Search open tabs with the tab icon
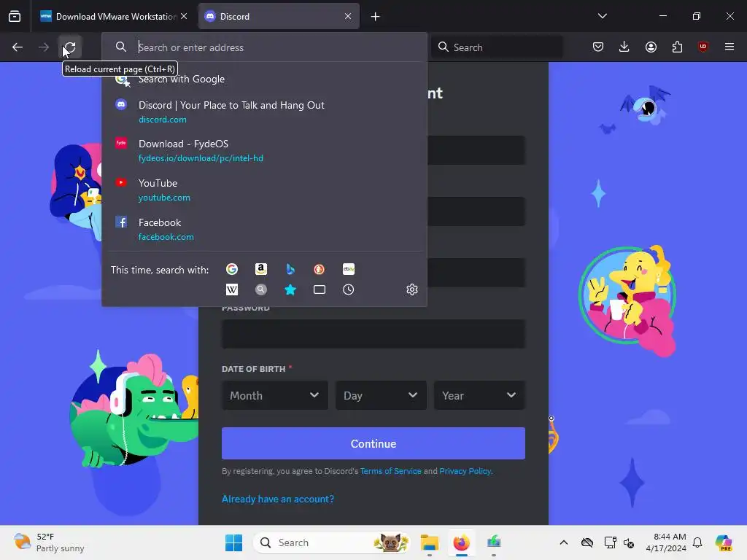Screen dimensions: 747x560 (x=320, y=289)
